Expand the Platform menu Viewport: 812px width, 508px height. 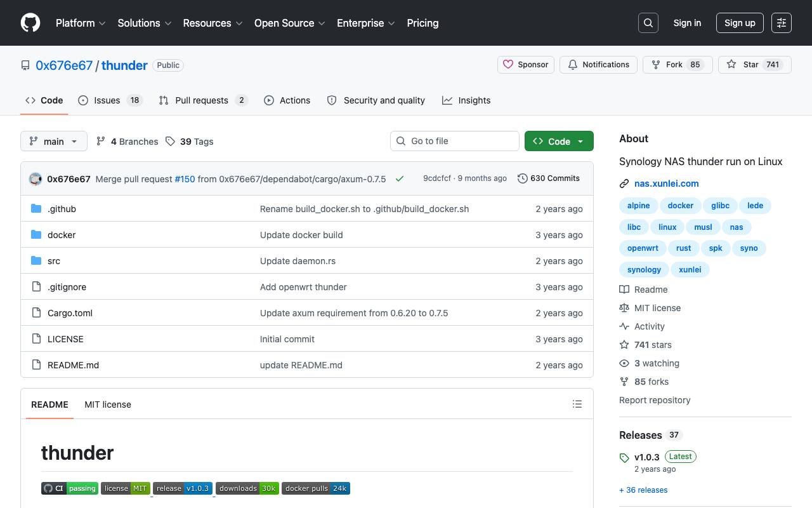(81, 23)
